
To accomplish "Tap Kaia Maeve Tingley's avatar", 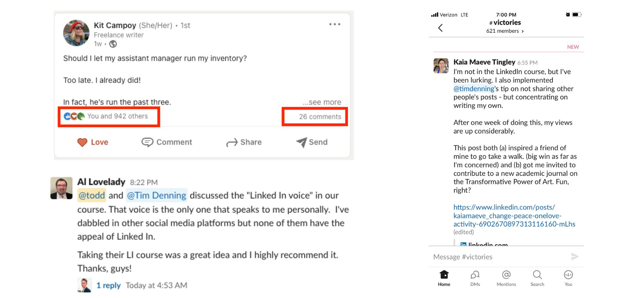I will 441,66.
